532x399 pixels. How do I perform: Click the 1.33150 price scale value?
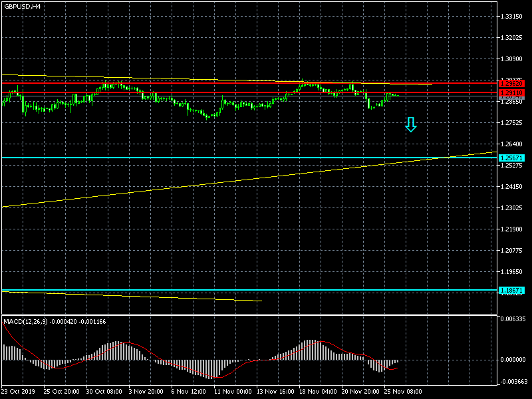pos(513,17)
